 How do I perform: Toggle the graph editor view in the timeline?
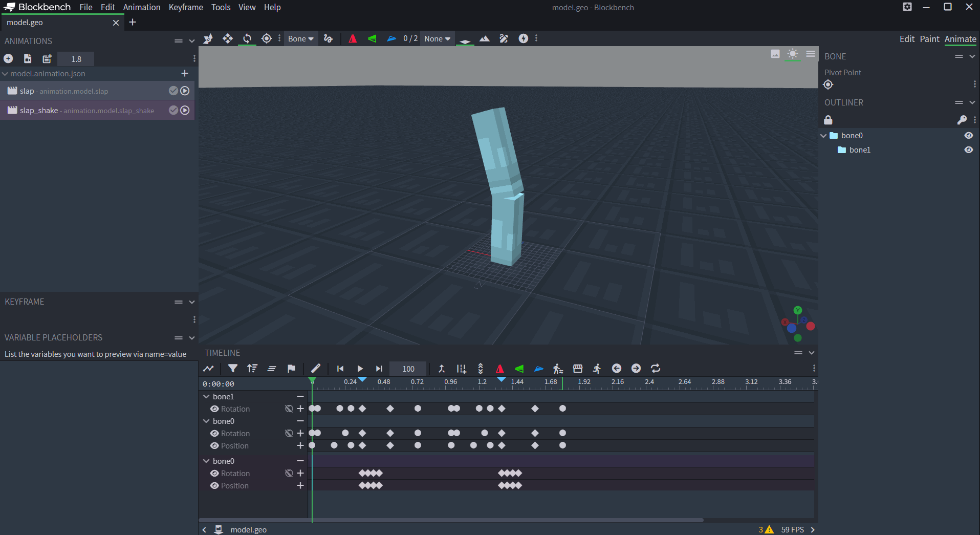point(208,369)
